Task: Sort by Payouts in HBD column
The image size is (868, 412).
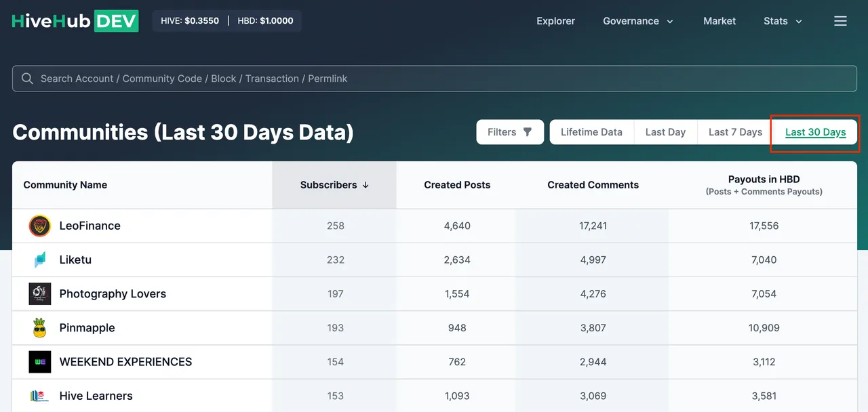Action: [764, 185]
